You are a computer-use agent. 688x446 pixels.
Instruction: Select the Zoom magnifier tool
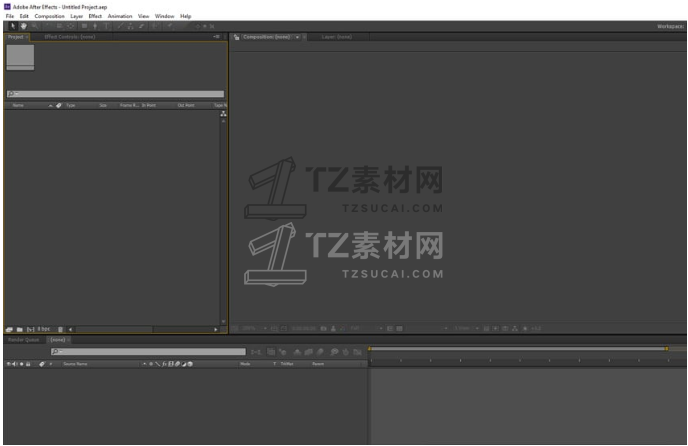pos(35,26)
